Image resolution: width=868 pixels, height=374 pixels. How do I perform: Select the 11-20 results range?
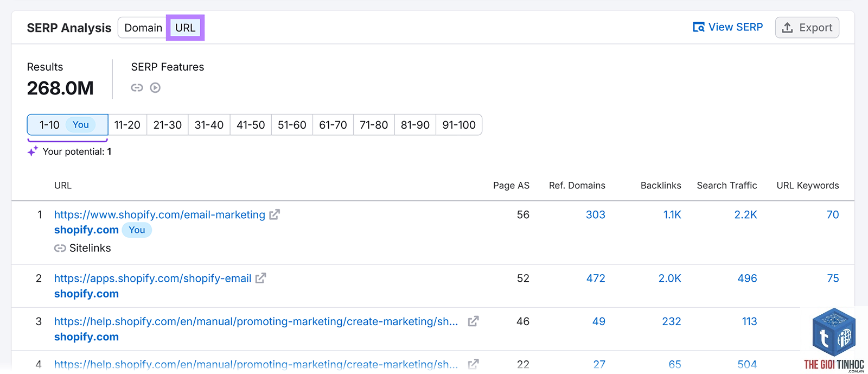click(127, 125)
